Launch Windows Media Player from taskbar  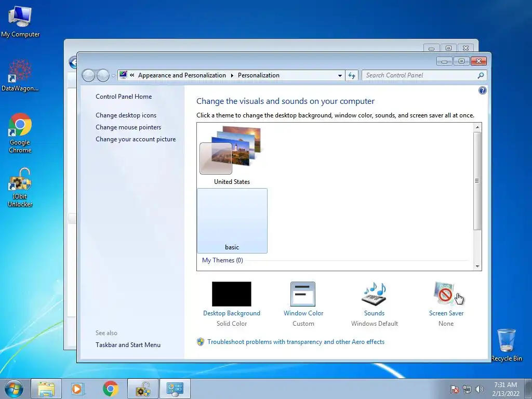[x=77, y=389]
